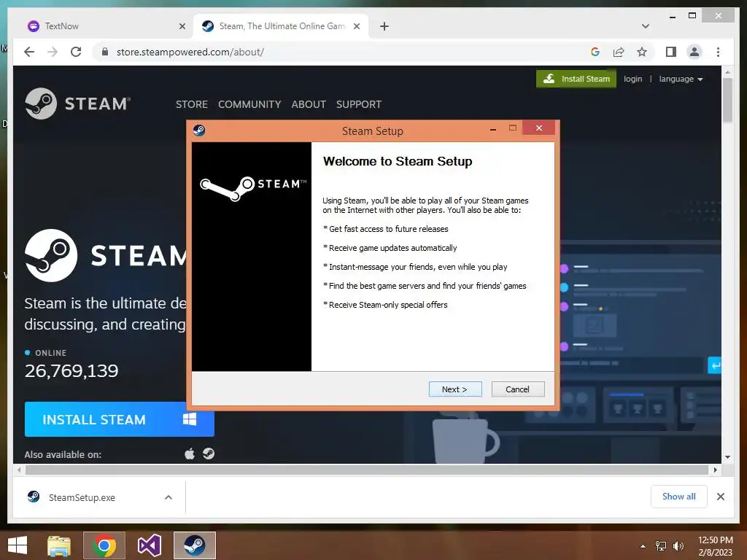Go to the ABOUT page link
Viewport: 747px width, 560px height.
click(309, 104)
